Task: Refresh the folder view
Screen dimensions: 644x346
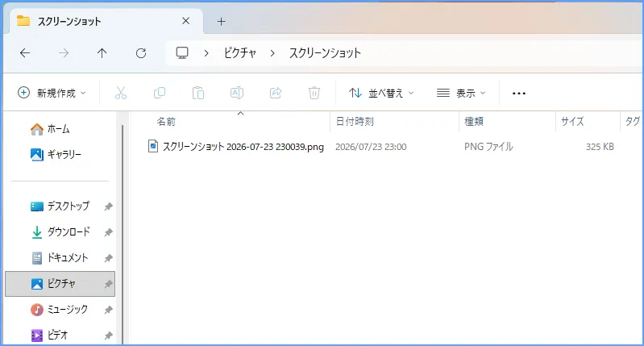Action: (141, 53)
